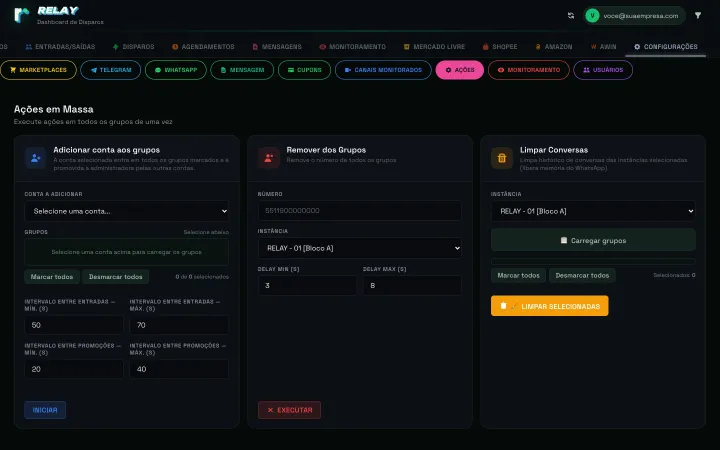Image resolution: width=720 pixels, height=450 pixels.
Task: Open the user account voce@suaempresa.com pill
Action: click(634, 16)
